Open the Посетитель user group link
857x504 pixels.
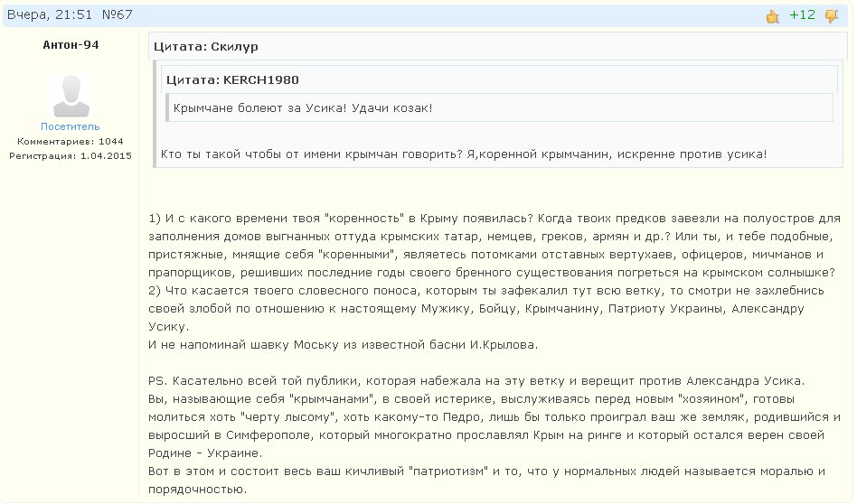pos(70,126)
